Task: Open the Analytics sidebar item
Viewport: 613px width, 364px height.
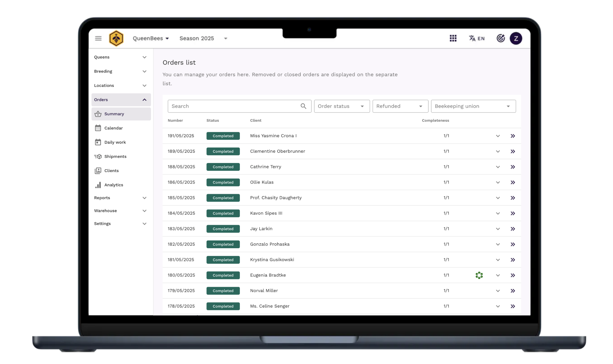Action: coord(114,185)
